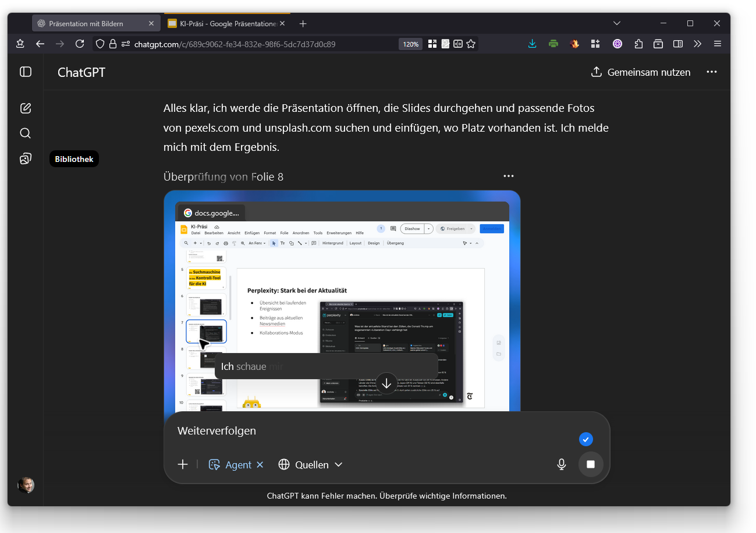Click the microphone dictation icon
The height and width of the screenshot is (533, 756).
[x=561, y=464]
